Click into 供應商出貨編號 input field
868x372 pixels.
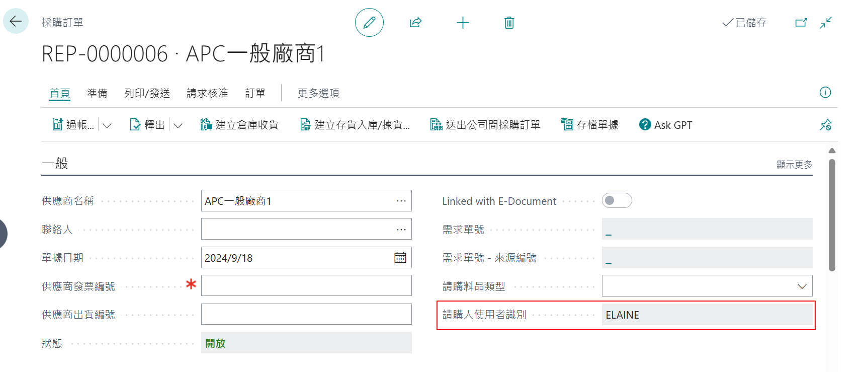(x=306, y=314)
